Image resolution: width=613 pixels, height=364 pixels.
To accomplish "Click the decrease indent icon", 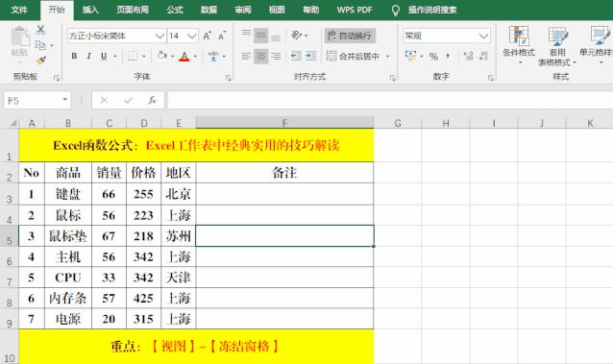I will (296, 57).
